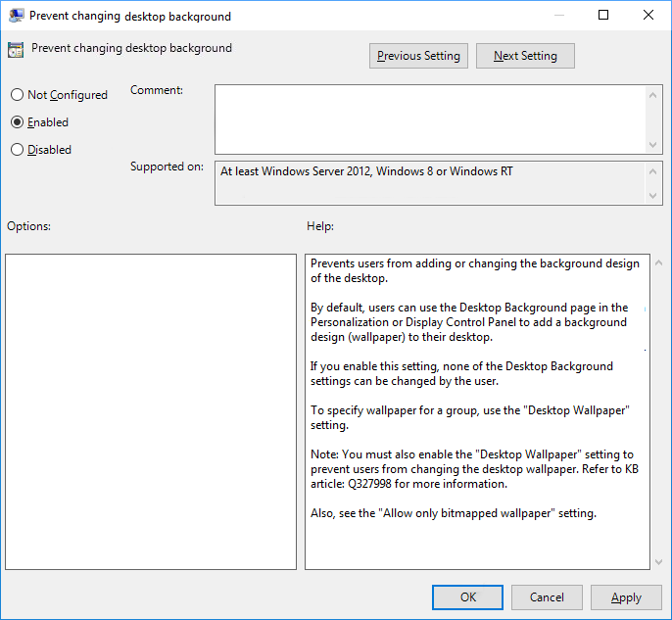Go to Next Setting
Viewport: 672px width, 620px height.
pos(525,56)
